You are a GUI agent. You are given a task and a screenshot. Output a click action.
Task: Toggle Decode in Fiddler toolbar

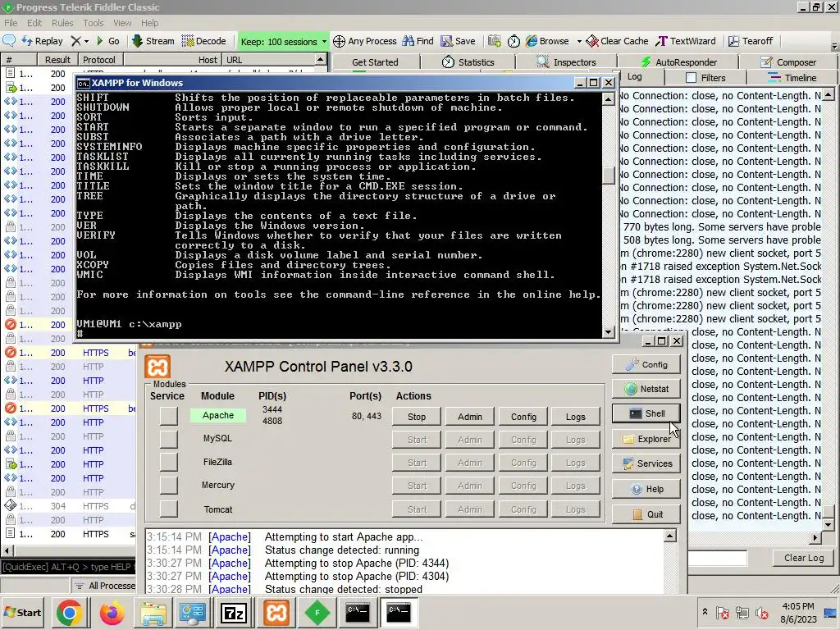[x=203, y=41]
